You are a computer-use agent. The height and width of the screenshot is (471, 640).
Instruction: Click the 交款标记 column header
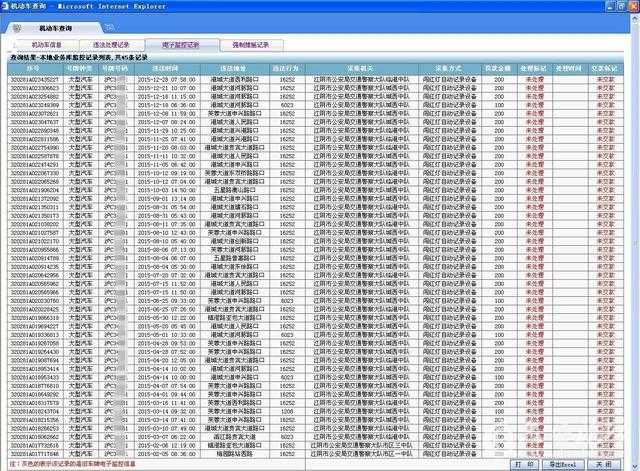605,69
